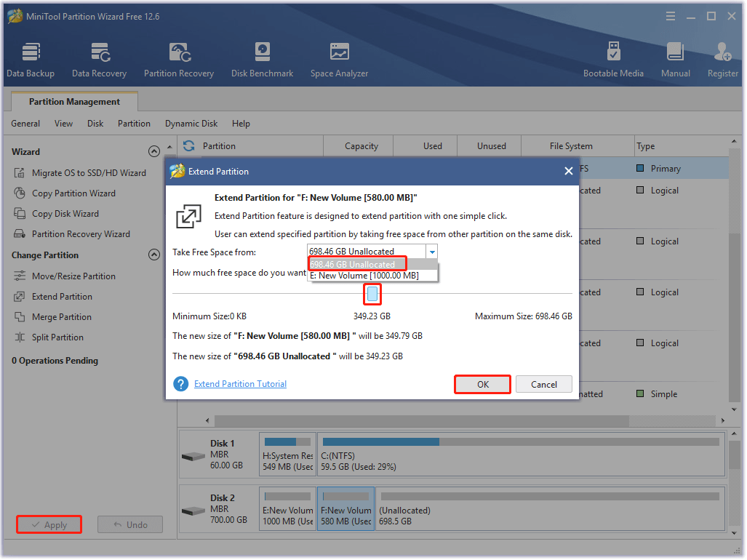Open the Partition menu
The width and height of the screenshot is (747, 560).
[134, 124]
